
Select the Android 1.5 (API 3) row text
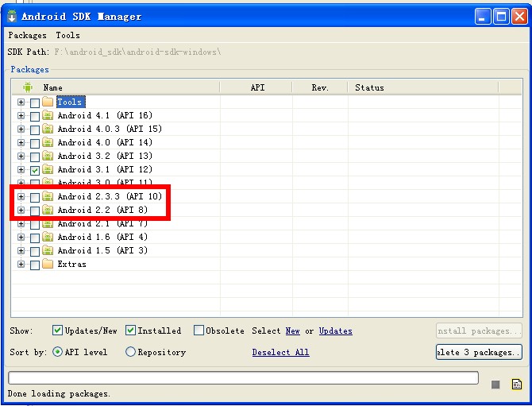(x=102, y=250)
